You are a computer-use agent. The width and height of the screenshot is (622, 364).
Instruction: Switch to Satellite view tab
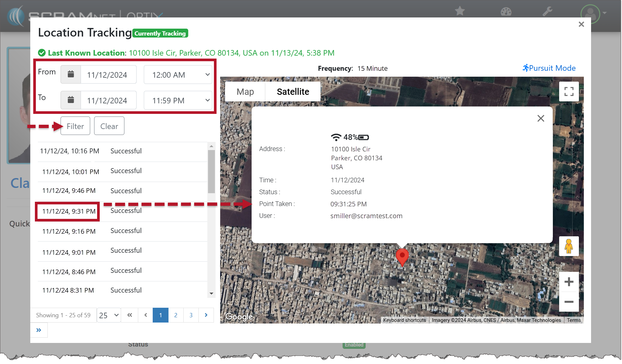293,92
